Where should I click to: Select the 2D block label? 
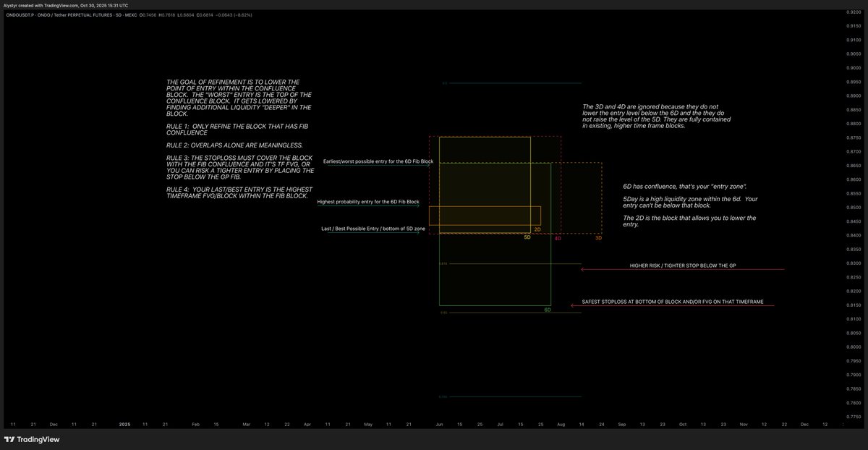(537, 229)
